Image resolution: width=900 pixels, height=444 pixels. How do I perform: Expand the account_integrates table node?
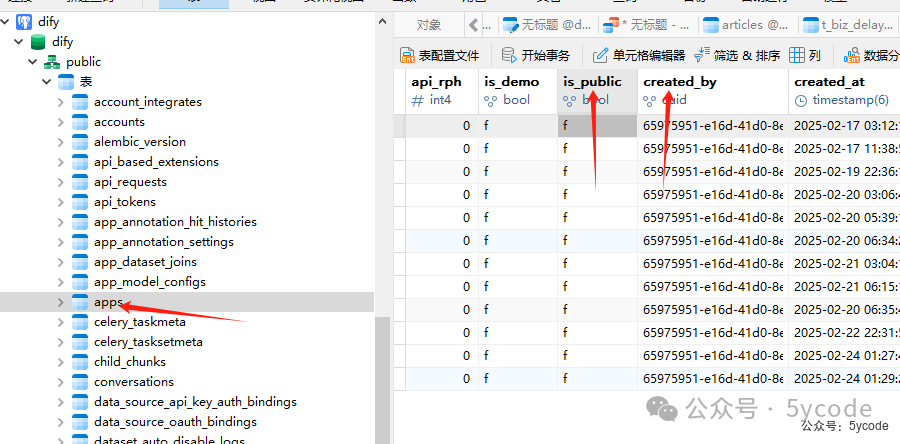(61, 102)
